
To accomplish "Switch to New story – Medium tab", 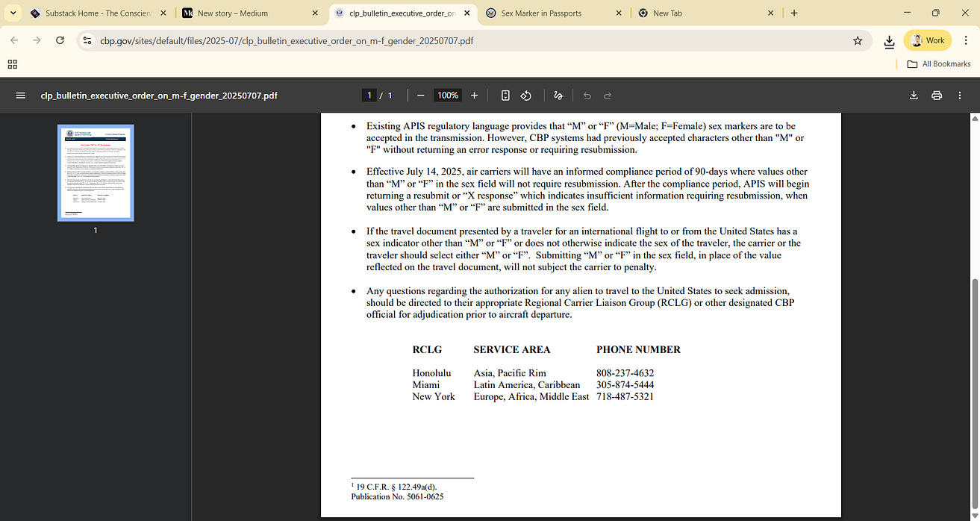I will click(x=252, y=13).
